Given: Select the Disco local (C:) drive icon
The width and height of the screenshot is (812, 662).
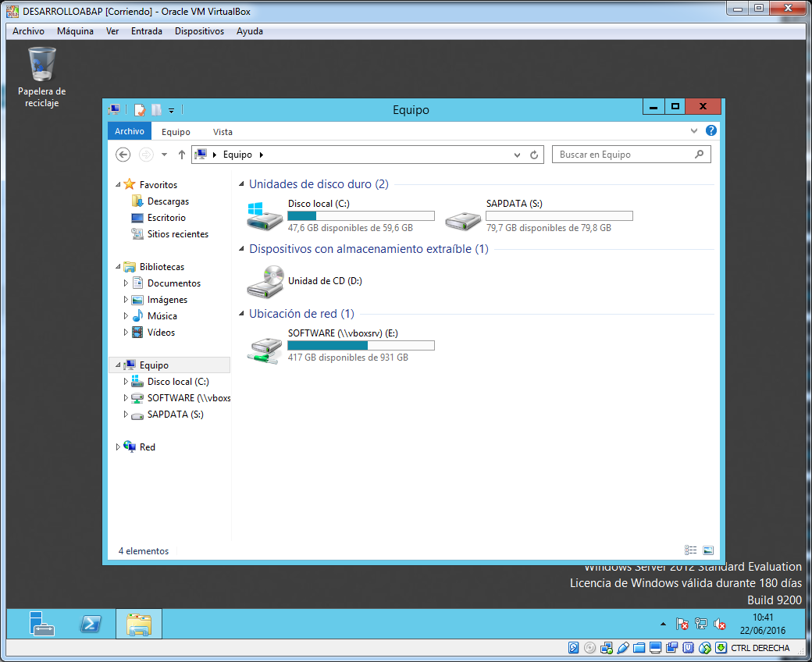Looking at the screenshot, I should (x=265, y=216).
